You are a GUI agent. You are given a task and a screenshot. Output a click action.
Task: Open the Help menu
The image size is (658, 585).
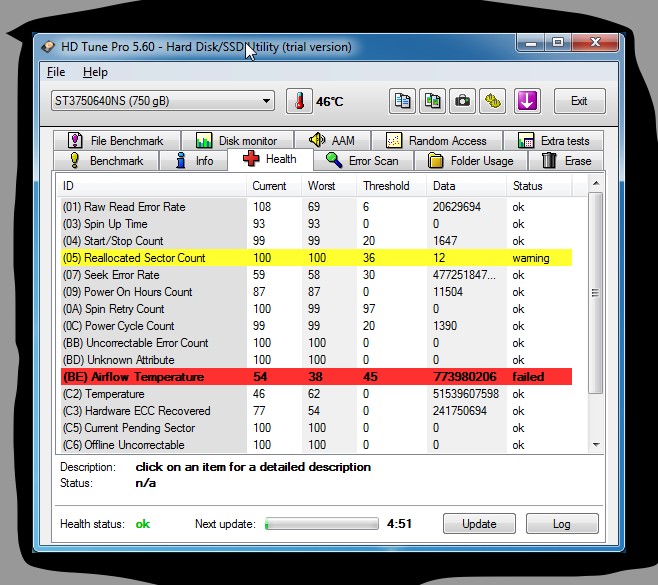pos(95,72)
